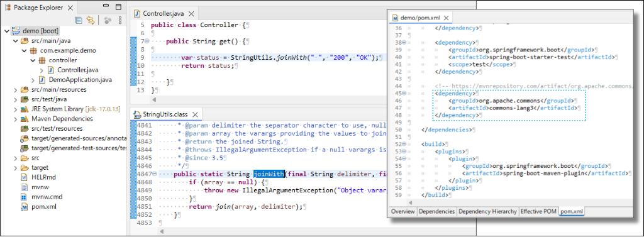Fold dependency element at pom line 38

(x=404, y=42)
